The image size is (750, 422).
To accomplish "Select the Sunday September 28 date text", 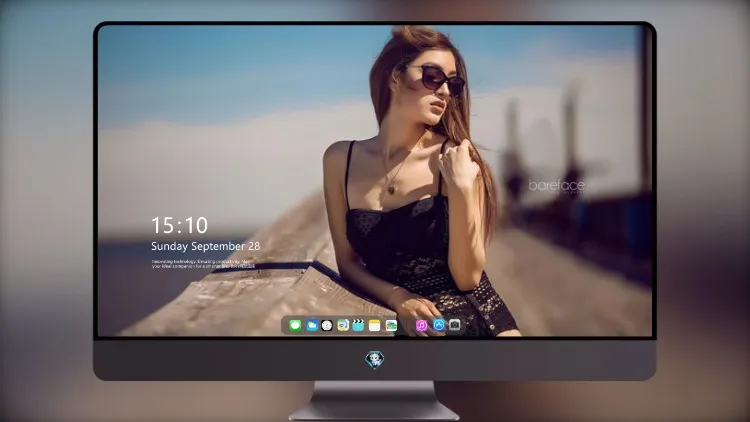I will pos(206,246).
